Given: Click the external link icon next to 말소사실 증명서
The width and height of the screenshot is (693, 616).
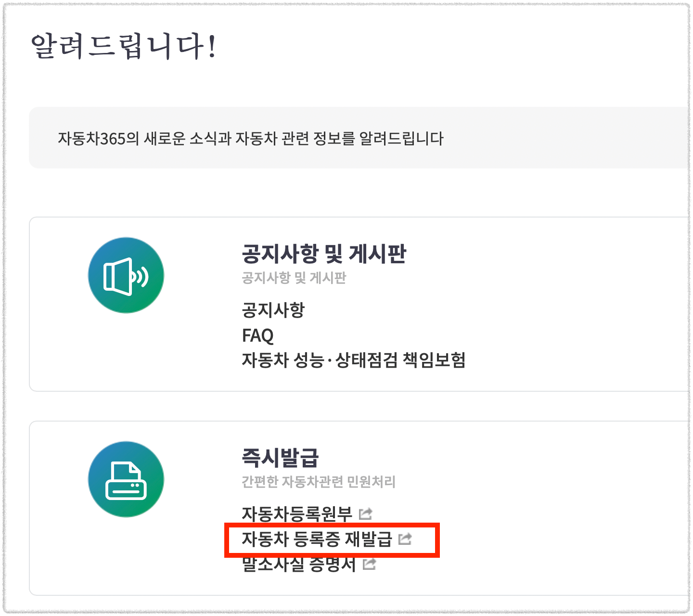Looking at the screenshot, I should pyautogui.click(x=370, y=565).
